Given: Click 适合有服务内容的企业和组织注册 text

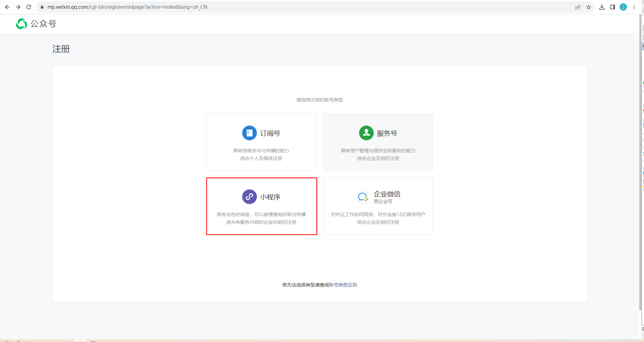Looking at the screenshot, I should [261, 222].
